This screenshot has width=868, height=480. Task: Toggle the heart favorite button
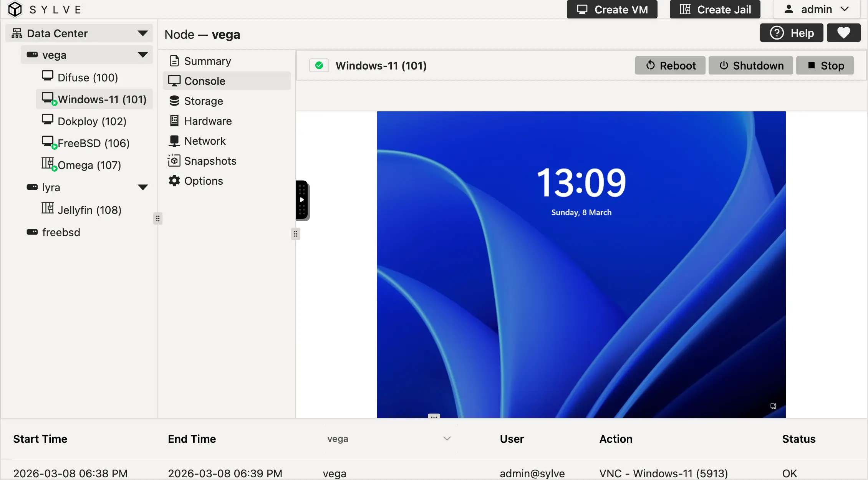(x=843, y=33)
